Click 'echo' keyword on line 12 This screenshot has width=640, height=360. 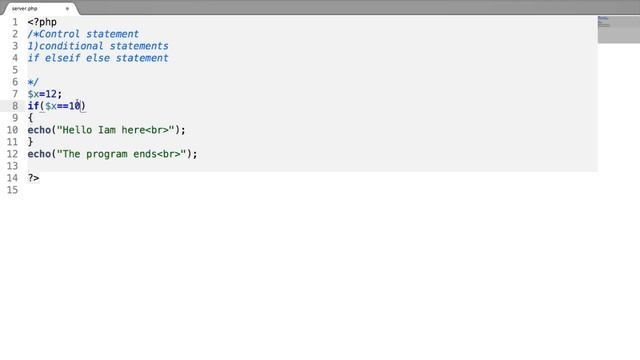(39, 154)
